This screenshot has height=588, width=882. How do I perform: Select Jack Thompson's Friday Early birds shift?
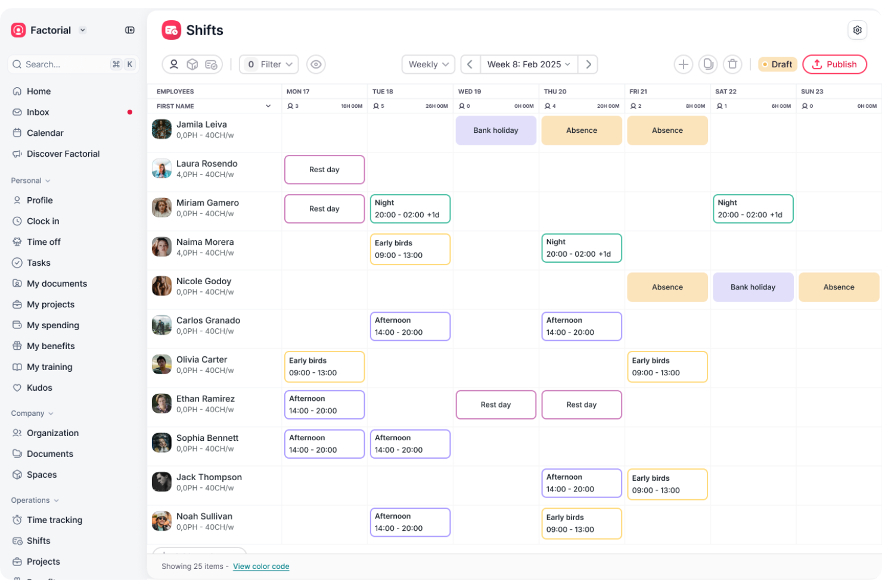(667, 484)
